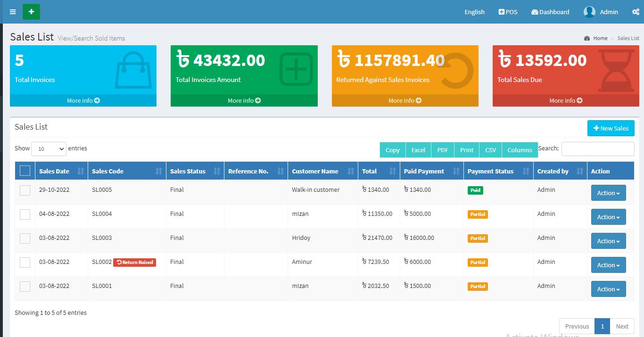Click the Partial status badge for SL0003
The width and height of the screenshot is (644, 337).
tap(478, 238)
